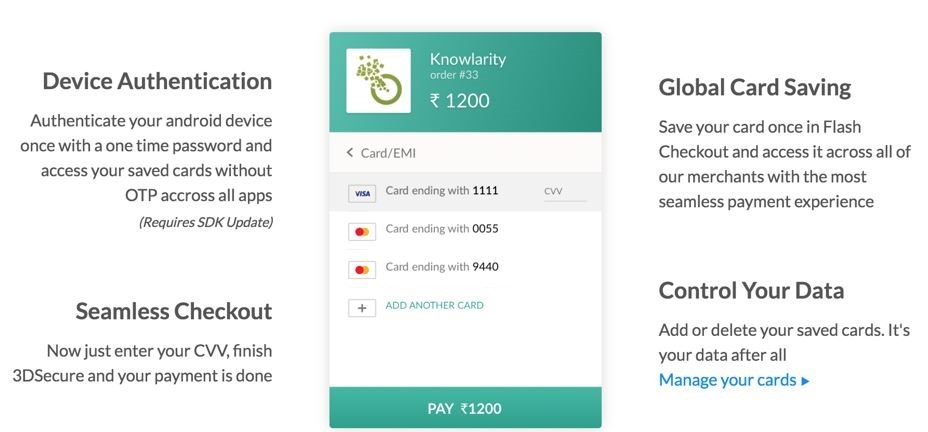
Task: Click the ADD ANOTHER CARD link
Action: 434,305
